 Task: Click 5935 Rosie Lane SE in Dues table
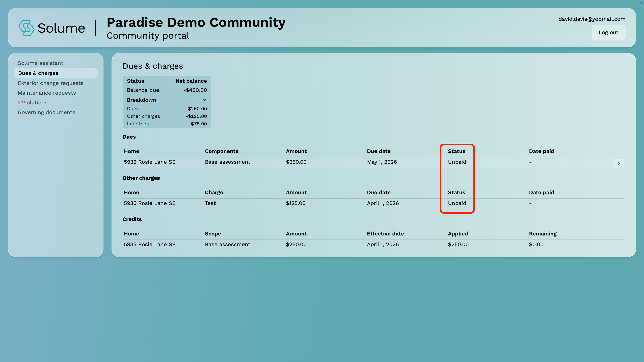click(149, 162)
